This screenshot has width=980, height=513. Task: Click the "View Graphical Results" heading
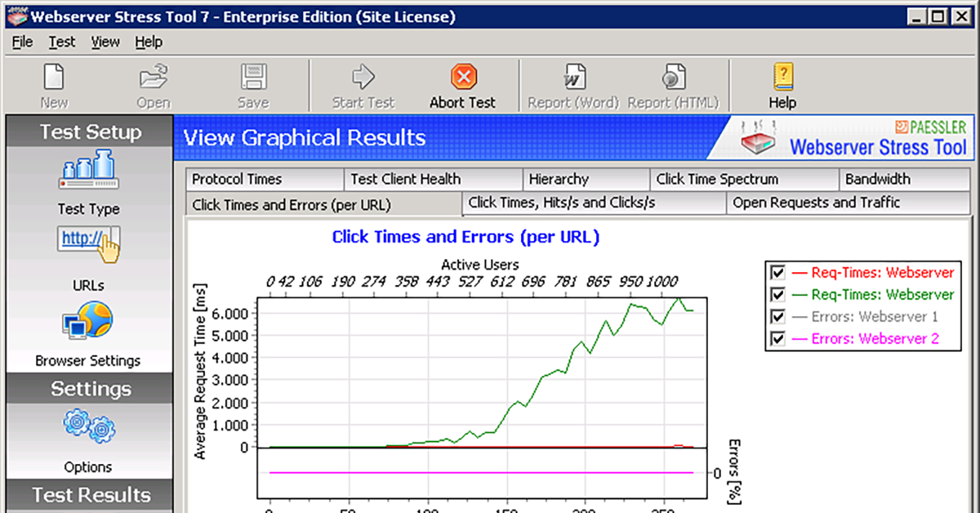pos(304,137)
